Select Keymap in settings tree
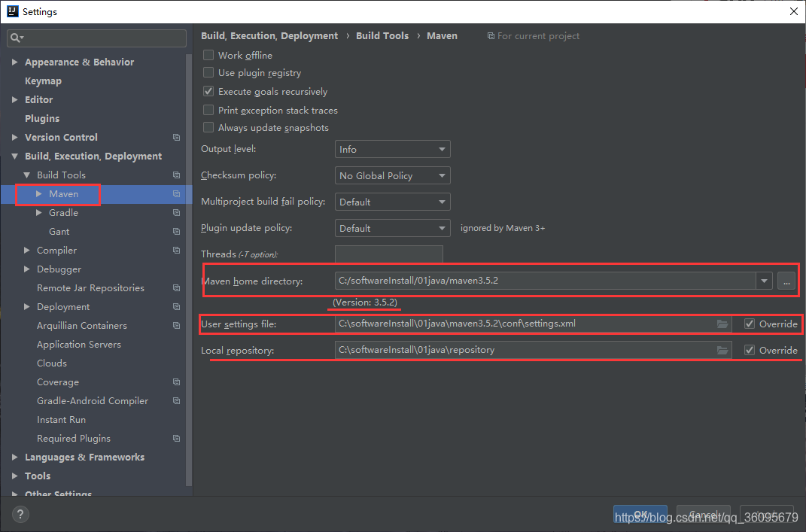 click(43, 81)
